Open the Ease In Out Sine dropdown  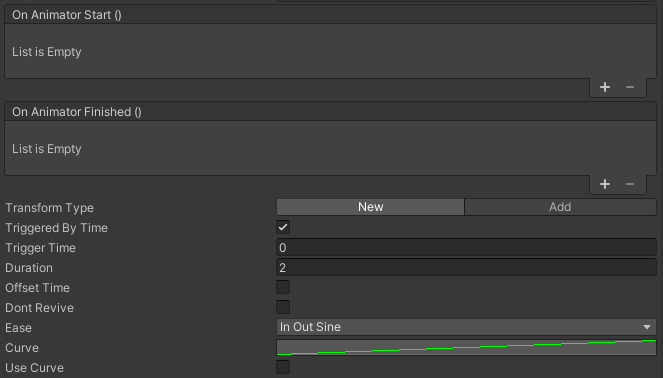click(x=466, y=327)
